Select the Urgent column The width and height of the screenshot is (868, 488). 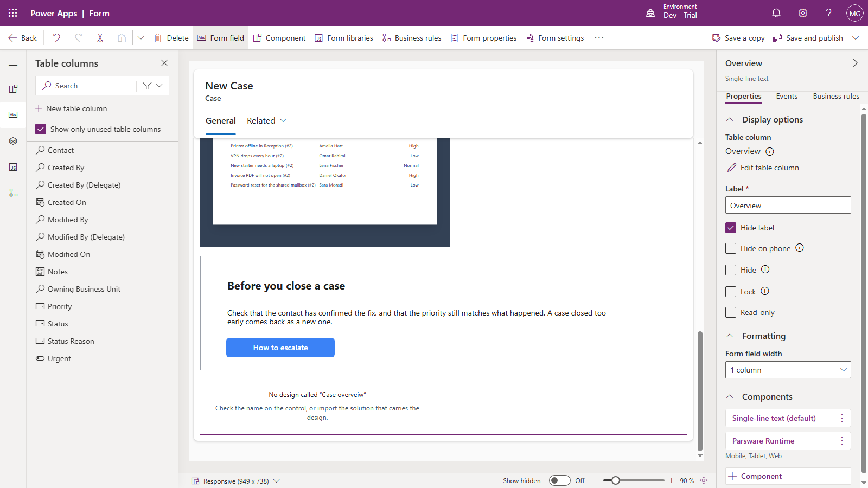coord(102,358)
